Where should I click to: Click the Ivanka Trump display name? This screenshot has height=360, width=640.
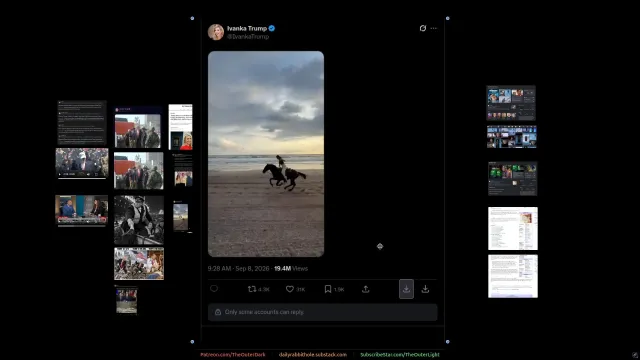(x=247, y=28)
